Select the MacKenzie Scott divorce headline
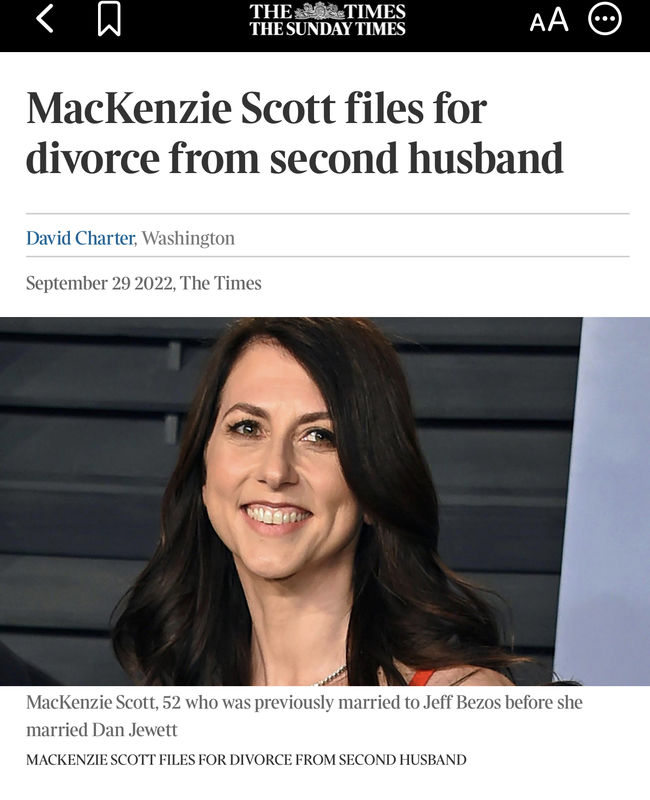 294,133
